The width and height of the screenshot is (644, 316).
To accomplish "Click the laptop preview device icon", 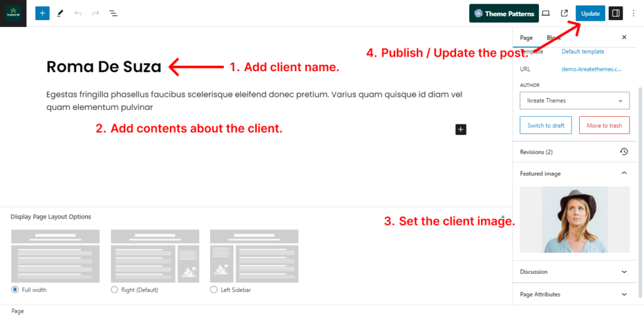I will click(x=546, y=13).
